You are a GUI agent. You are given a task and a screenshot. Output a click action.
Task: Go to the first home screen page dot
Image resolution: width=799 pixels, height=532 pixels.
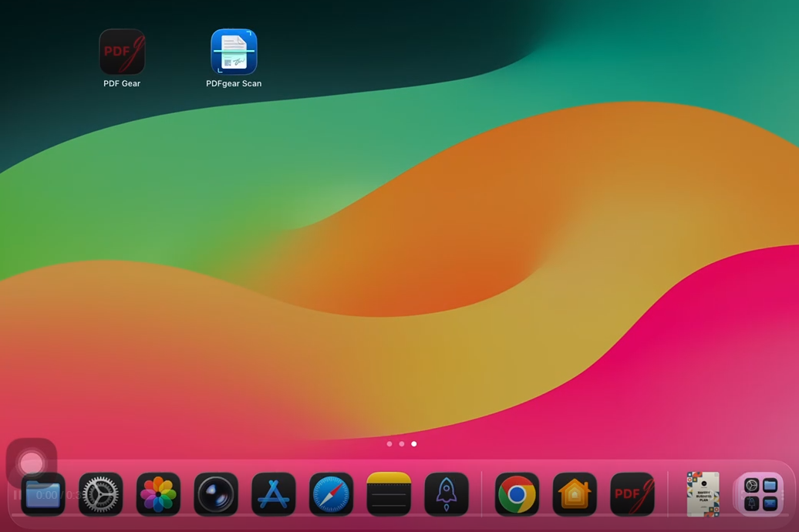click(389, 444)
